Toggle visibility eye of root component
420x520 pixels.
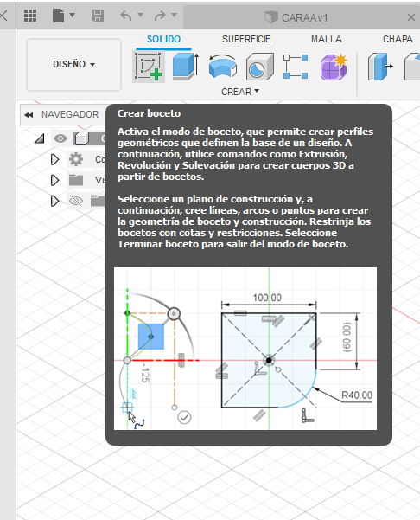[x=60, y=138]
